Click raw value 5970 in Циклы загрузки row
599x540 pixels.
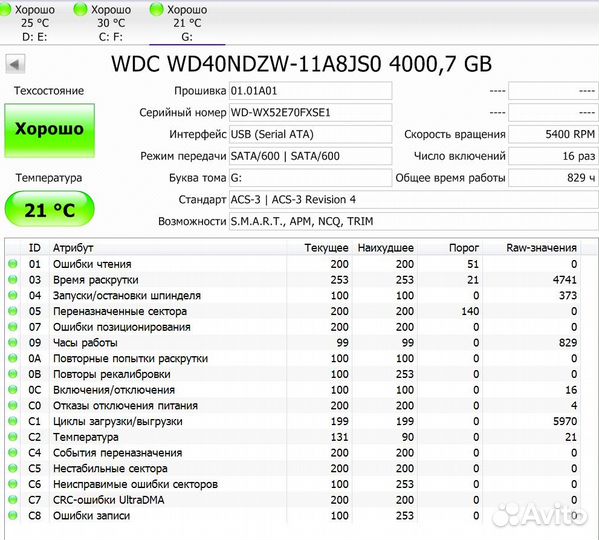[x=565, y=421]
